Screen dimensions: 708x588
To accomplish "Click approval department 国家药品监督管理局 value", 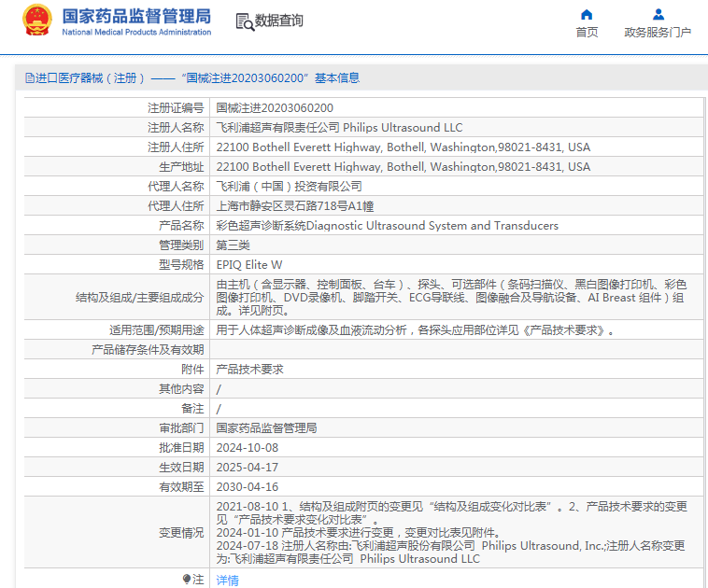I will pyautogui.click(x=266, y=428).
